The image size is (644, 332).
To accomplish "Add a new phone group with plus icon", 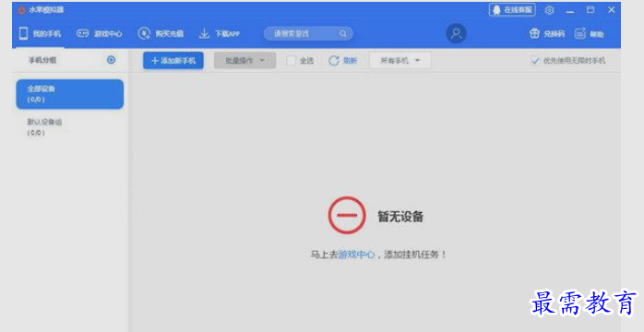I will 111,60.
